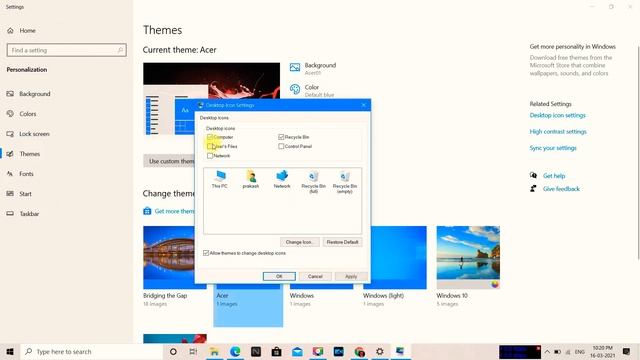Open the notification center icon

(627, 351)
